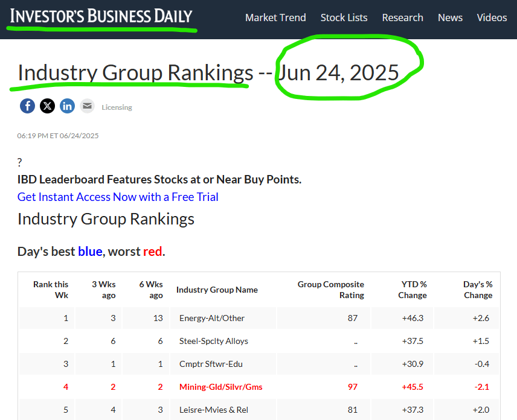
Task: Click YTD change value +46.3
Action: click(x=413, y=318)
